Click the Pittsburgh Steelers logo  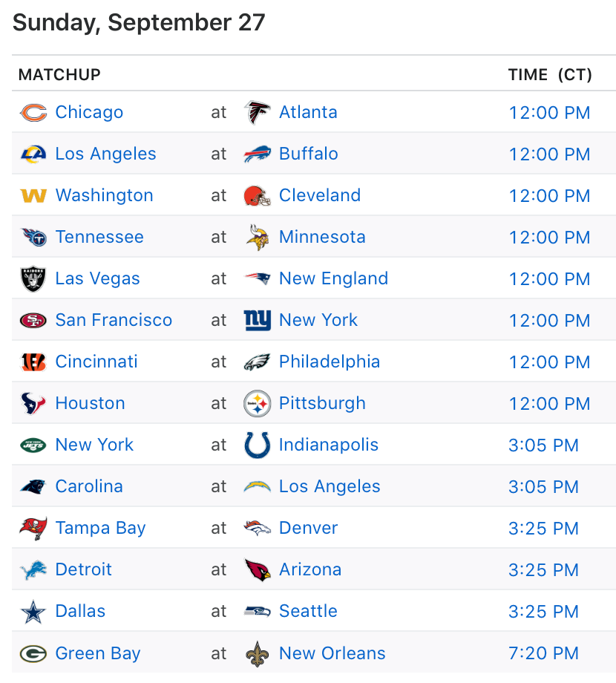pos(258,403)
